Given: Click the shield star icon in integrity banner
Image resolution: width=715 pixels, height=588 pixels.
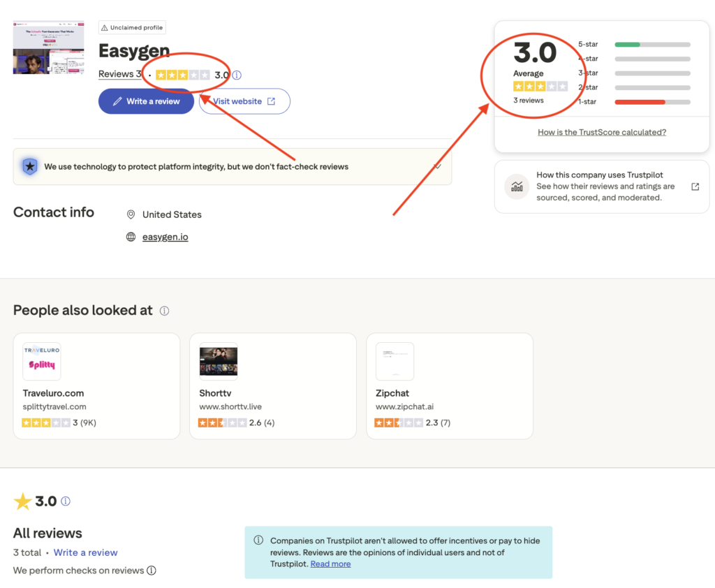Looking at the screenshot, I should (x=30, y=166).
